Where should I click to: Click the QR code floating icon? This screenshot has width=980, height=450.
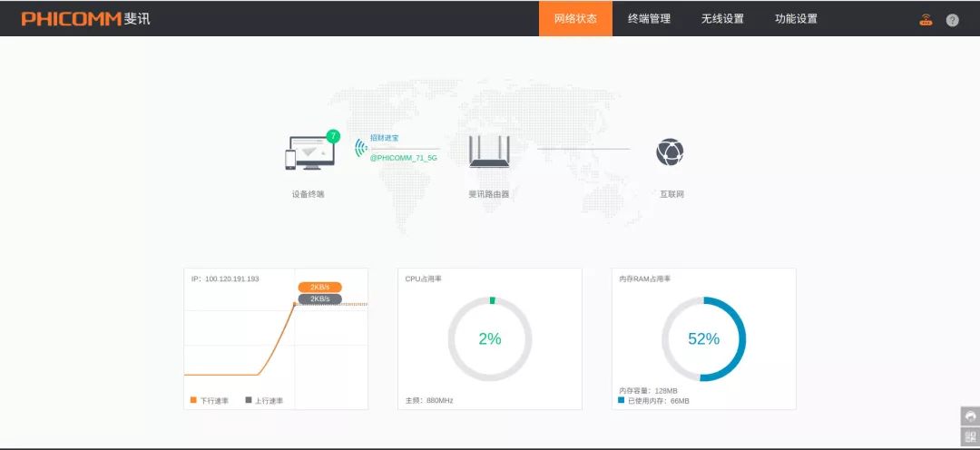(x=970, y=436)
